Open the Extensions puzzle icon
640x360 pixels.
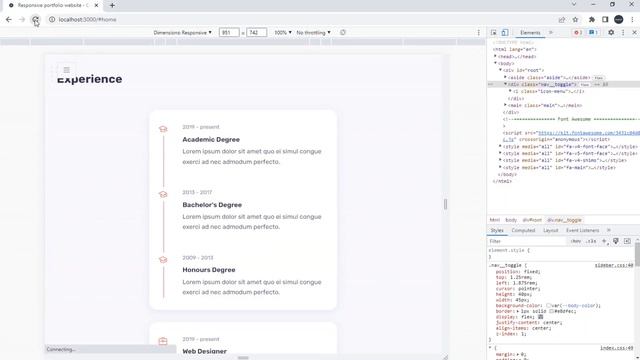[x=592, y=19]
